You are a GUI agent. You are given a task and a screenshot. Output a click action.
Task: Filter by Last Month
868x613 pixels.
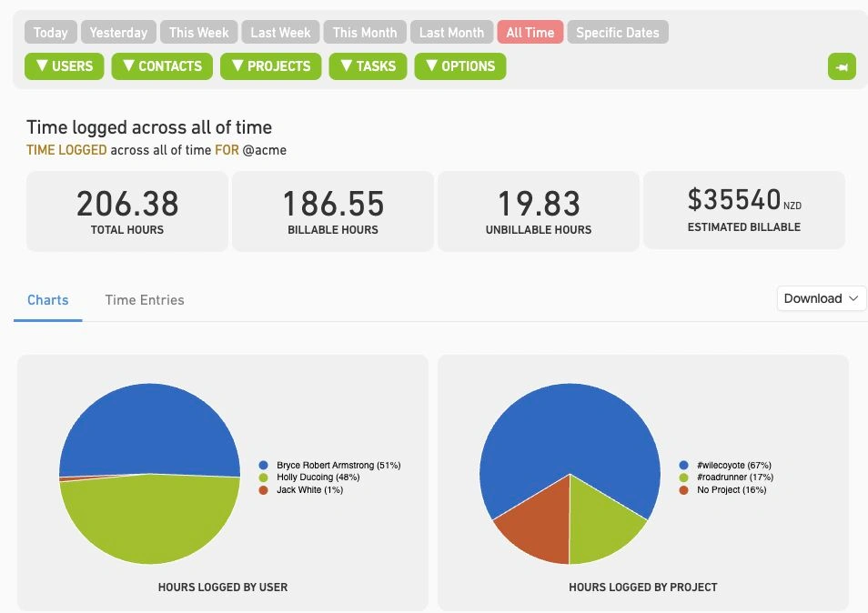coord(451,32)
